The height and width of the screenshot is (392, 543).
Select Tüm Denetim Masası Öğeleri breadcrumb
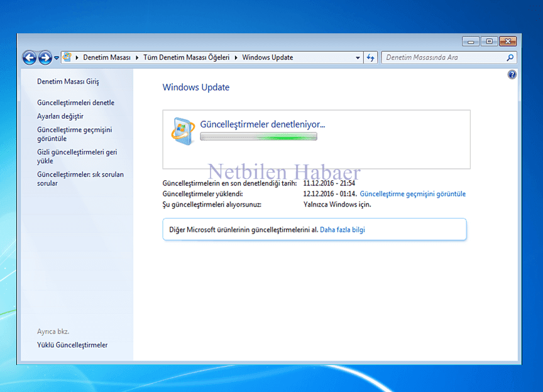click(x=186, y=58)
